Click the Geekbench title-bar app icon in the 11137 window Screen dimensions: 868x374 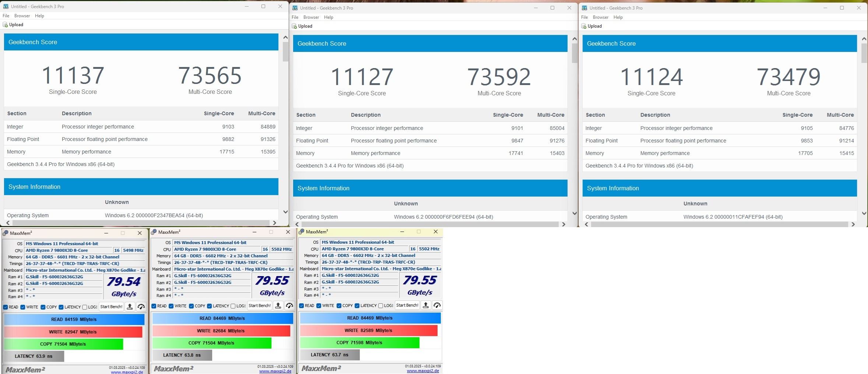(x=6, y=6)
